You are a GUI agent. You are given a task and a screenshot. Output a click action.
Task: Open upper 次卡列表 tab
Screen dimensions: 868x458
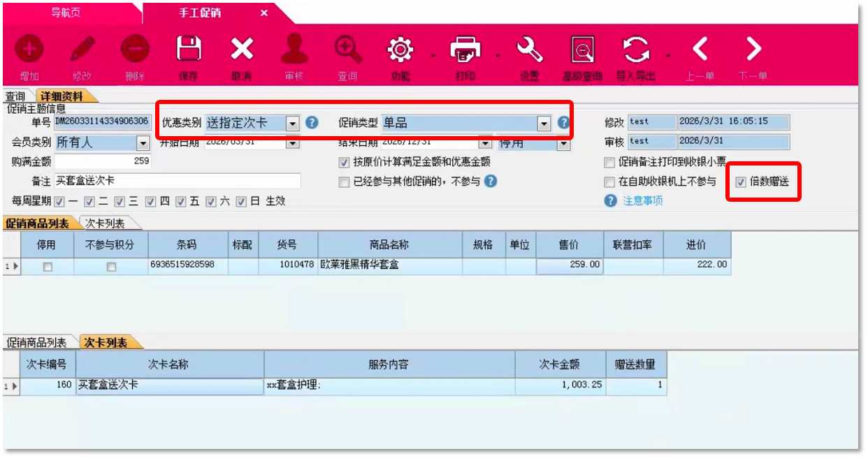[x=105, y=223]
